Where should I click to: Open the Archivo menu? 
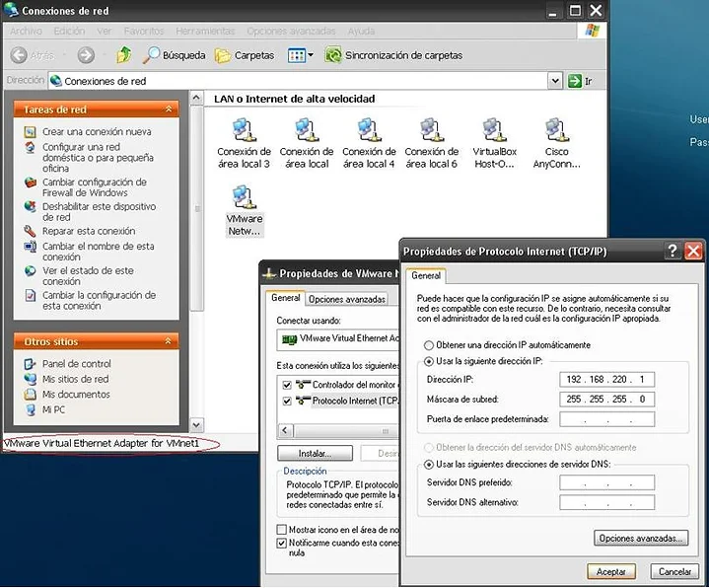pyautogui.click(x=26, y=31)
